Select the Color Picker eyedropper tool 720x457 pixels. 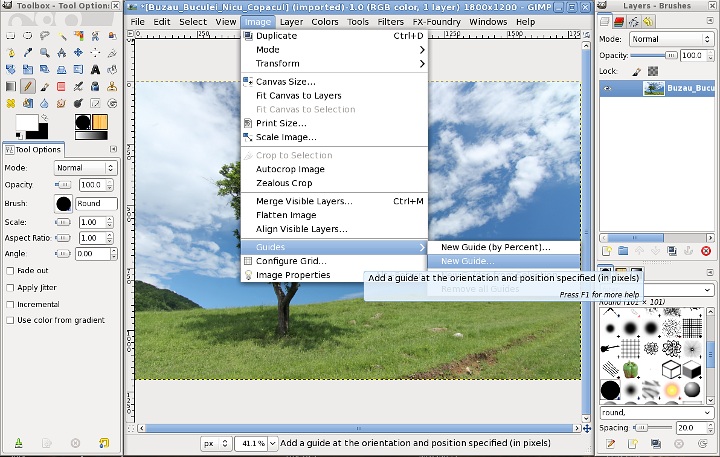pos(28,53)
